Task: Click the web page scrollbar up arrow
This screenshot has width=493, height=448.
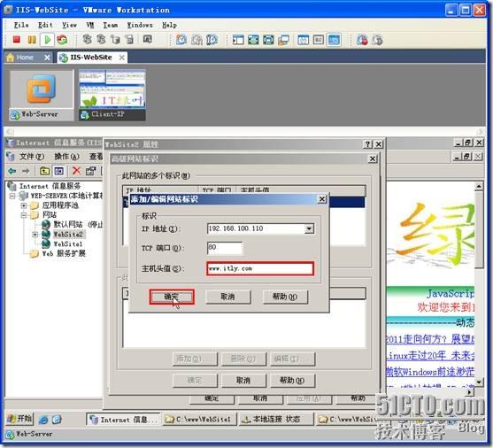Action: [x=479, y=187]
